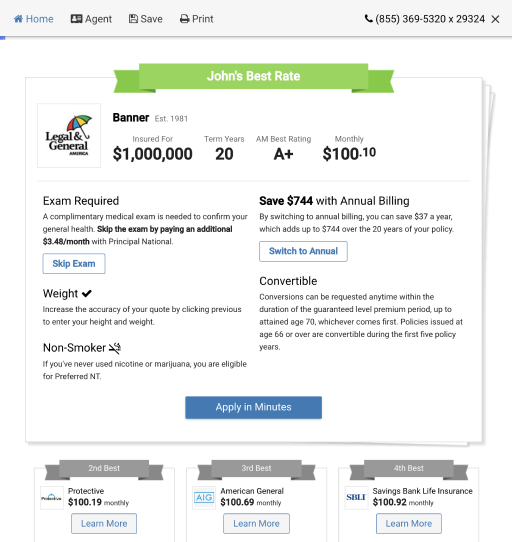Click the Non-Smoker no-smoking icon
Viewport: 512px width, 542px height.
click(115, 348)
